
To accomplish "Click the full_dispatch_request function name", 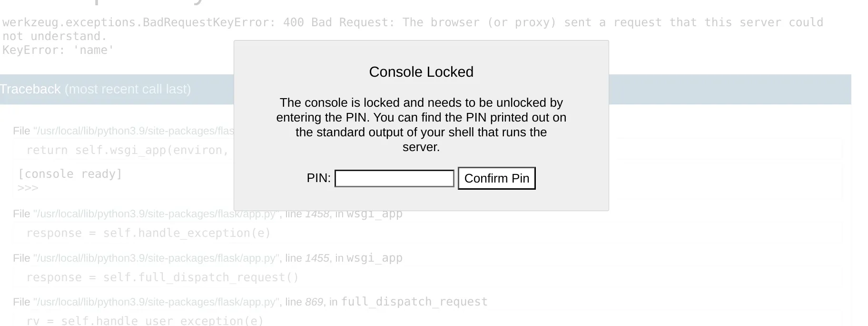I will pyautogui.click(x=414, y=302).
